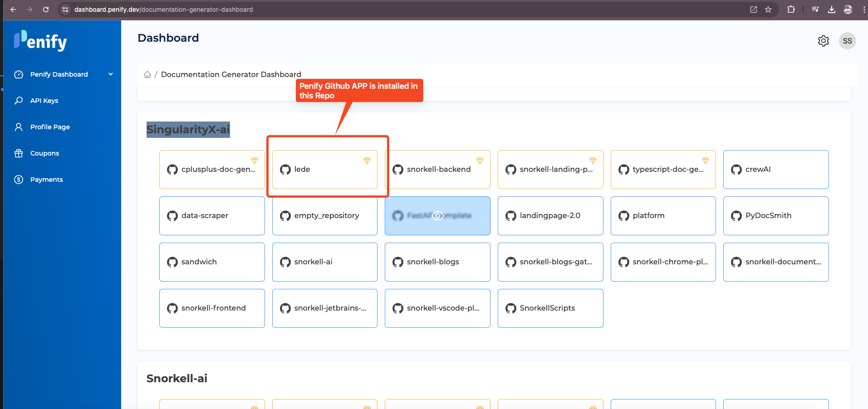Image resolution: width=868 pixels, height=409 pixels.
Task: Select the Penify Dashboard menu item
Action: pyautogui.click(x=59, y=74)
